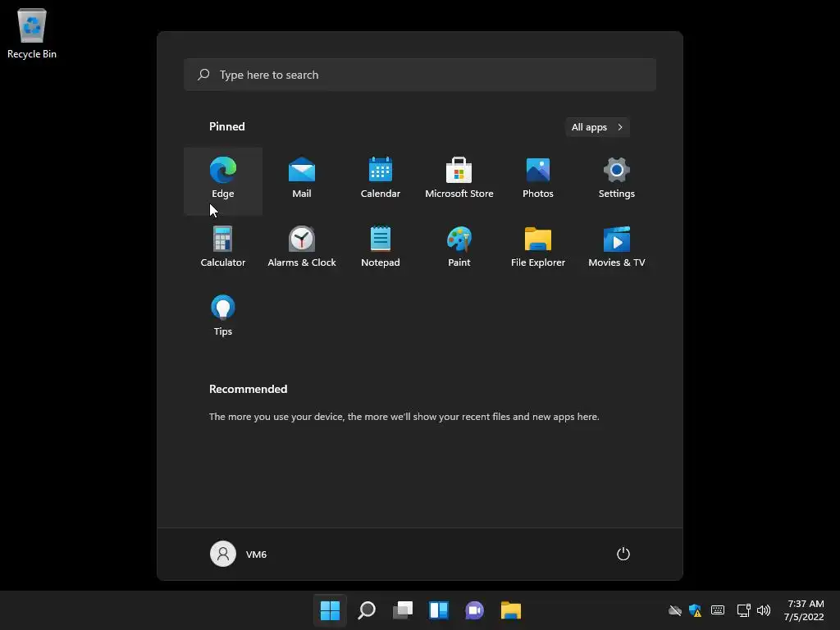Open File Explorer from the taskbar
The height and width of the screenshot is (630, 840).
click(510, 610)
